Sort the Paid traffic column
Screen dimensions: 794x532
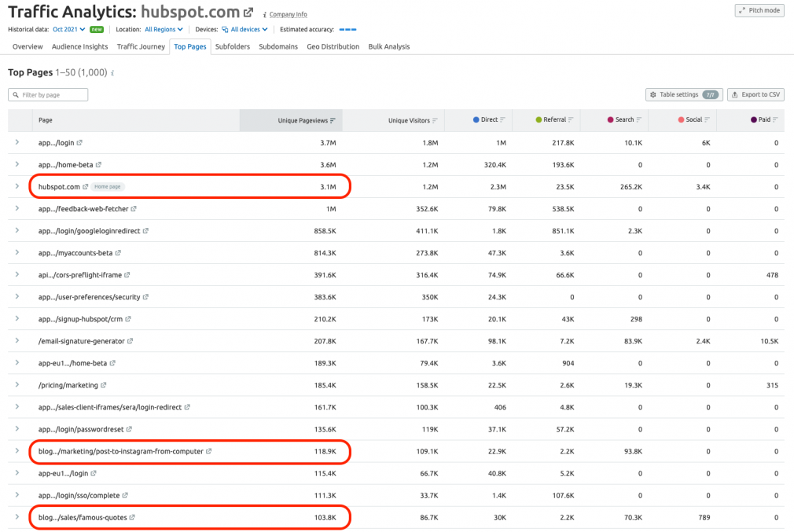click(775, 120)
